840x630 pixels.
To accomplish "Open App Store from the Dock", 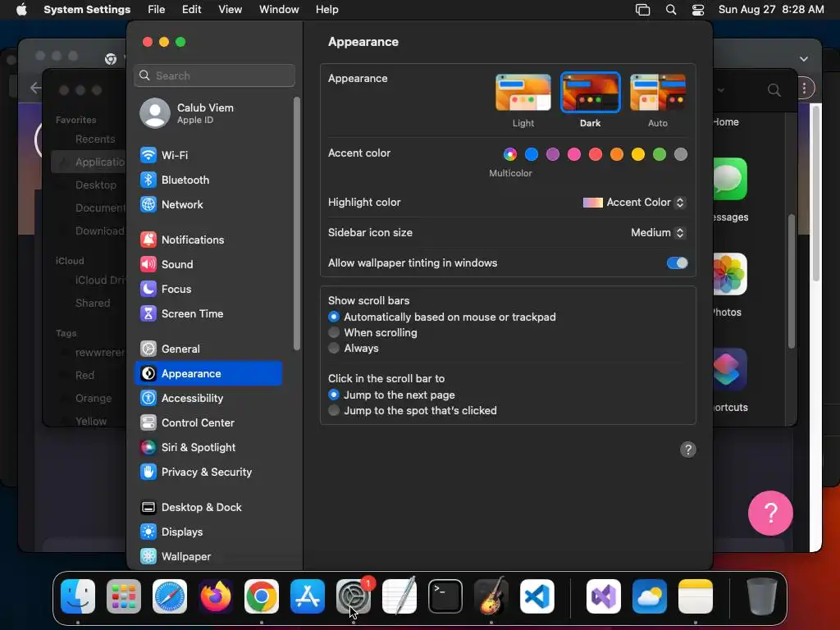I will [x=308, y=597].
